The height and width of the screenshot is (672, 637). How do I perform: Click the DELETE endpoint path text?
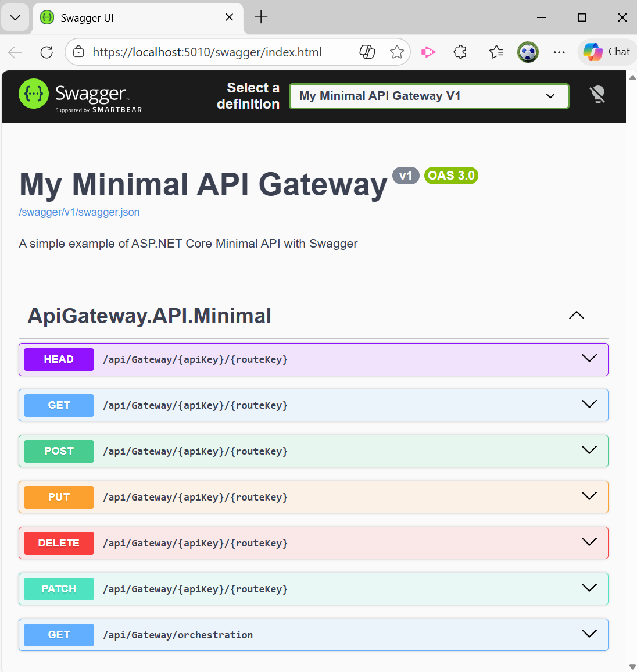tap(195, 543)
